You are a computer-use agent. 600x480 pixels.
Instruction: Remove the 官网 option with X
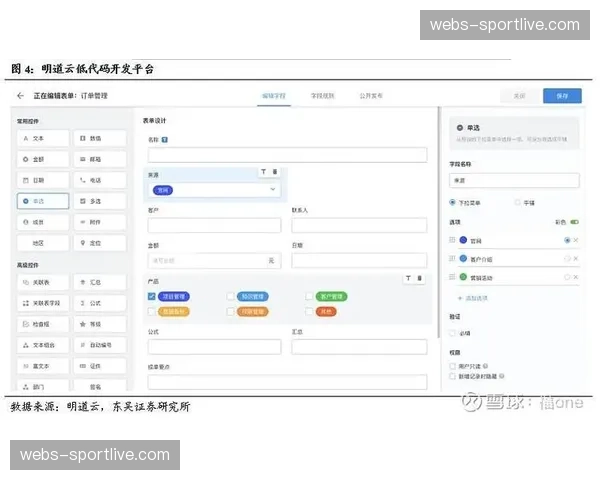pyautogui.click(x=576, y=240)
